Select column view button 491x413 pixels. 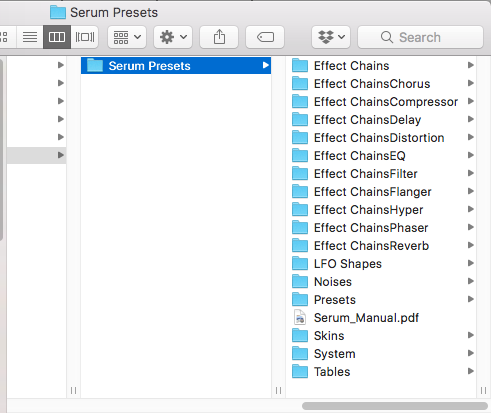57,37
